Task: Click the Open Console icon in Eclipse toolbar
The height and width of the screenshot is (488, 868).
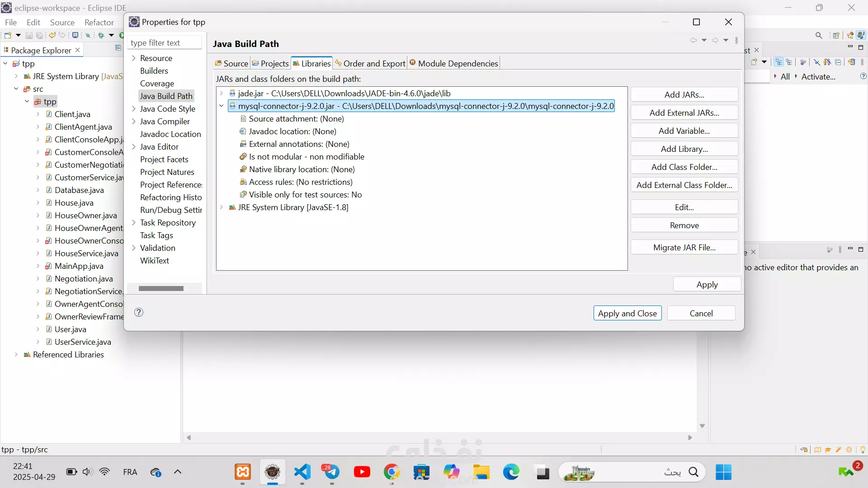Action: pos(75,35)
